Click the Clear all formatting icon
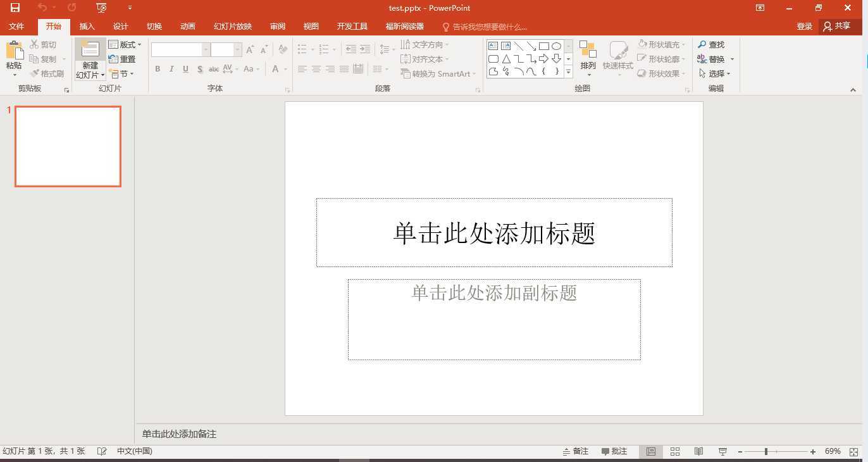868x462 pixels. tap(283, 49)
